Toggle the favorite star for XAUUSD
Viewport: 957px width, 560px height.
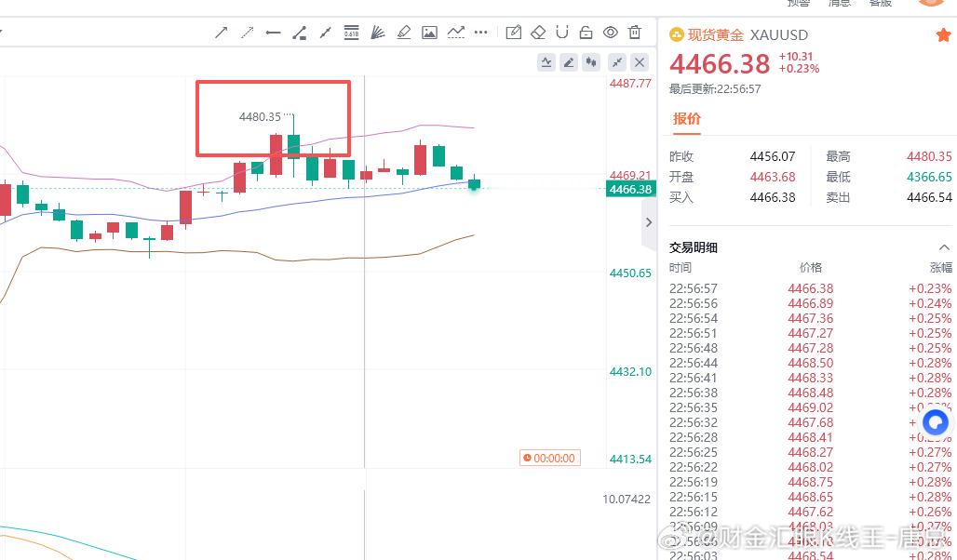coord(943,34)
